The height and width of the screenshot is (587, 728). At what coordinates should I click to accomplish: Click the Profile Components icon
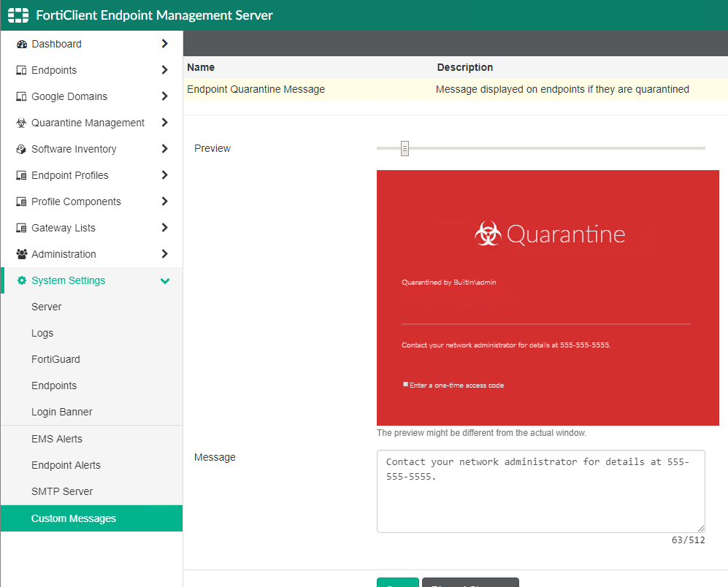[21, 202]
